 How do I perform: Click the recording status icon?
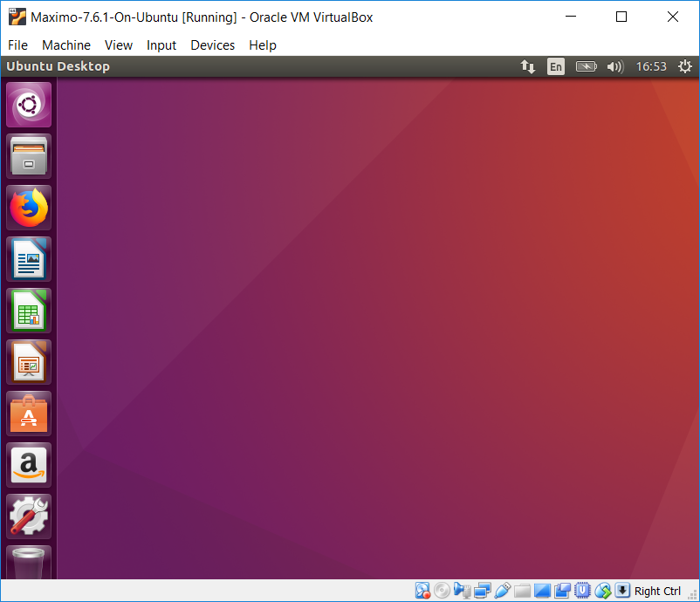562,591
